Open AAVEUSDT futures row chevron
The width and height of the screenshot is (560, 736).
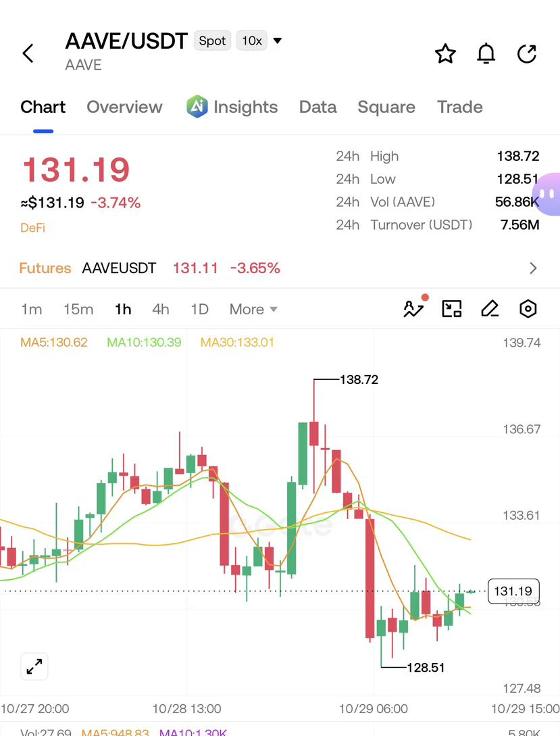point(533,268)
